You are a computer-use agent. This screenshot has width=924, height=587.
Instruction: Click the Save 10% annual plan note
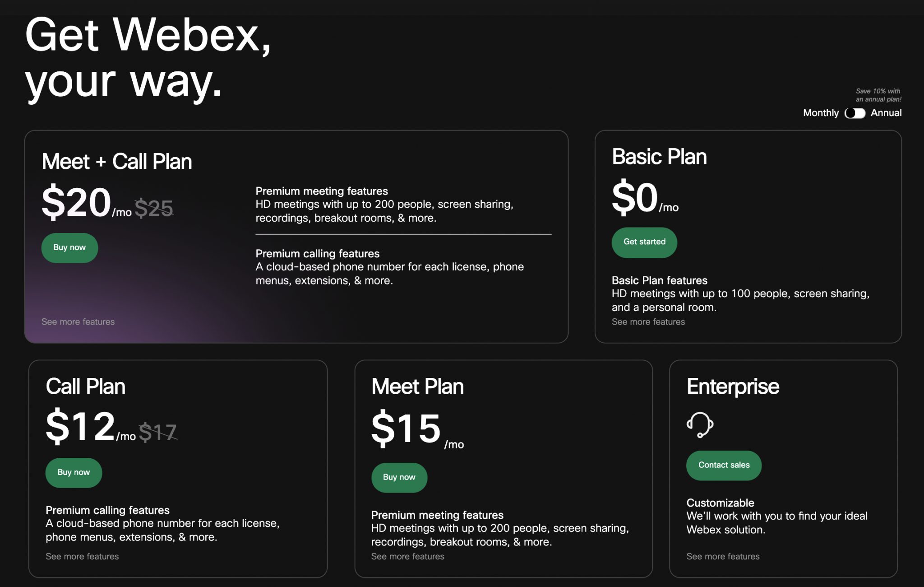(x=878, y=94)
